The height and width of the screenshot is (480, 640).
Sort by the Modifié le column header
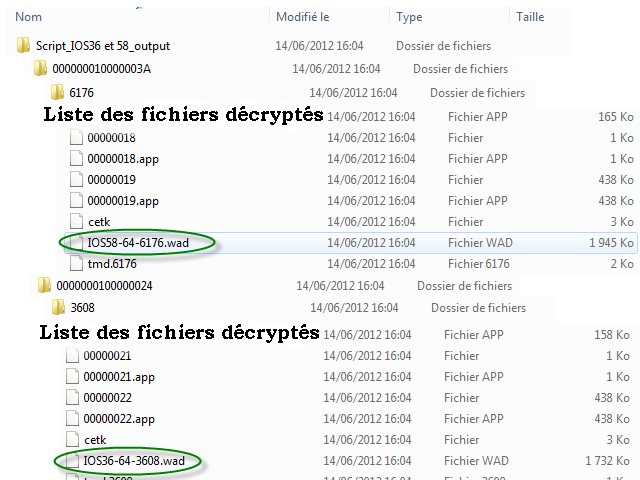(x=302, y=17)
